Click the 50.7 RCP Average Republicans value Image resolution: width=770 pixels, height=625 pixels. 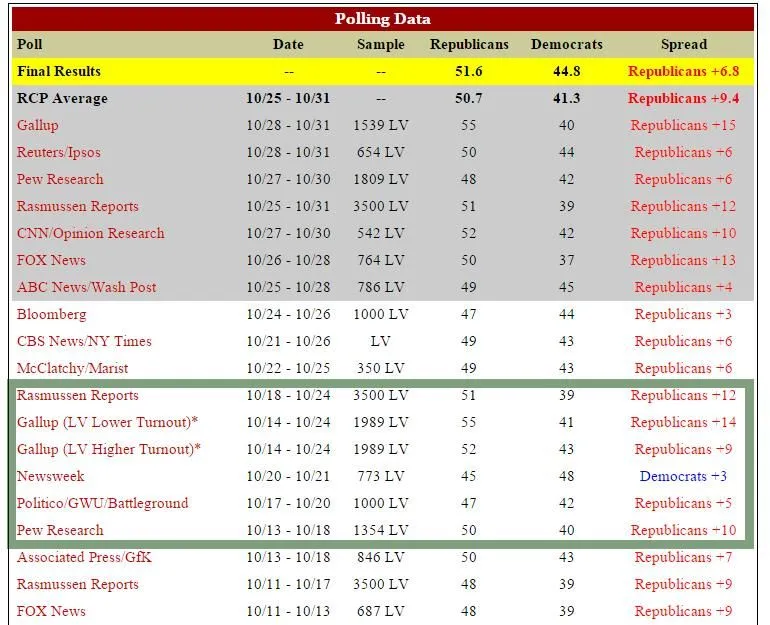tap(468, 98)
